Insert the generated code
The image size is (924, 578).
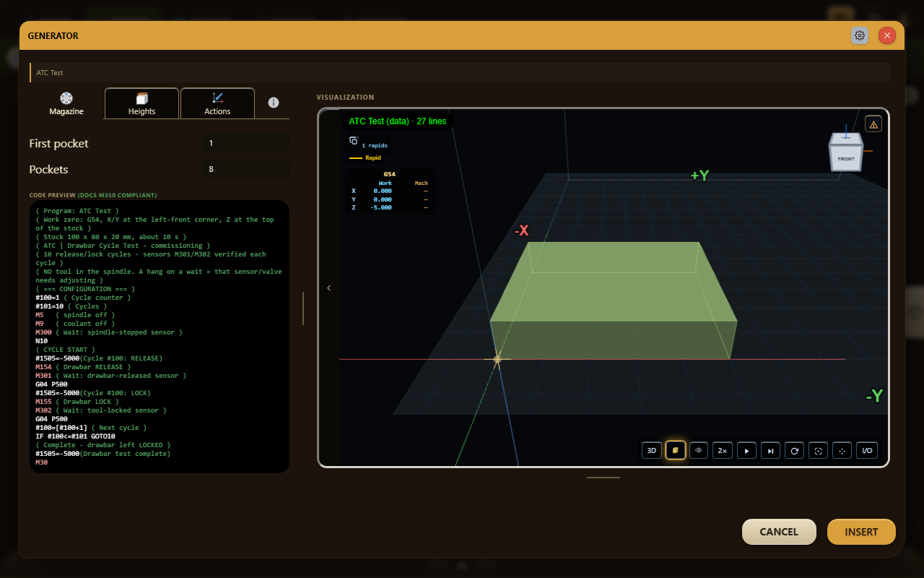[861, 532]
